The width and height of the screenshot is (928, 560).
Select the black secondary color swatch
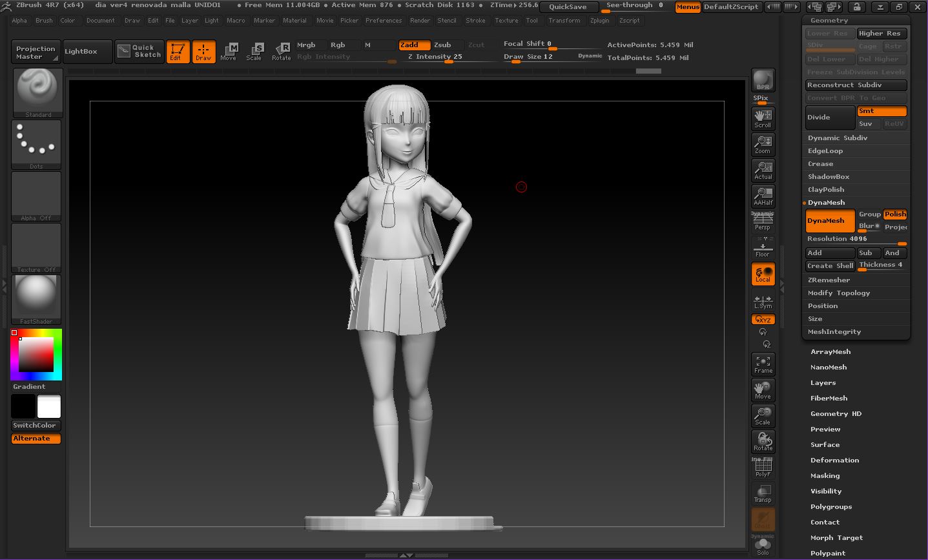pyautogui.click(x=23, y=407)
